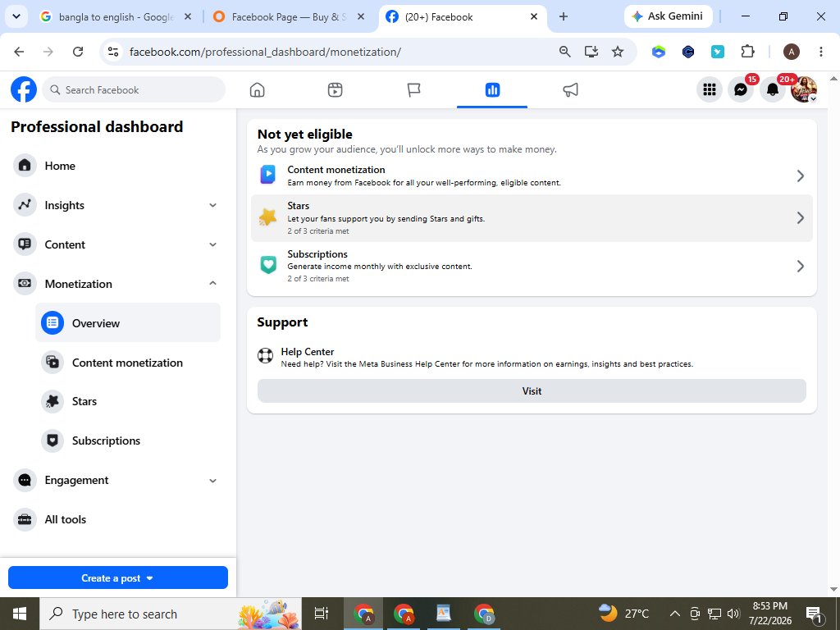Expand the Insights section chevron
Viewport: 840px width, 630px height.
212,205
